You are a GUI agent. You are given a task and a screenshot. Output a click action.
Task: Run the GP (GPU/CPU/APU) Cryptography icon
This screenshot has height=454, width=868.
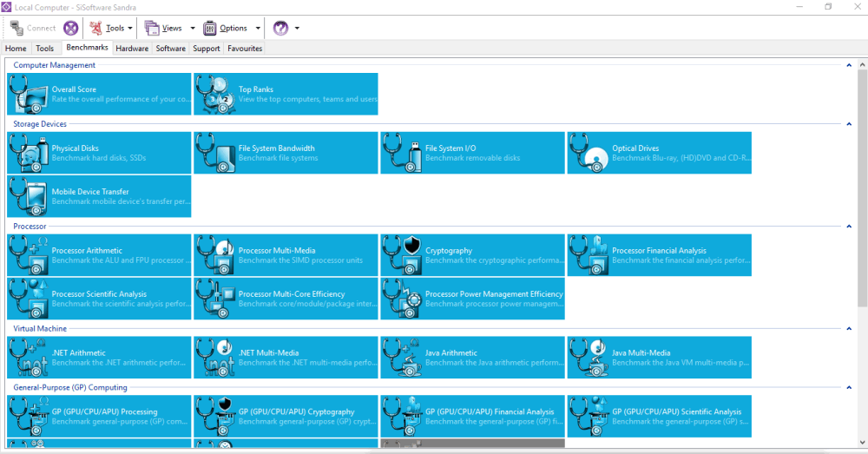(x=215, y=417)
